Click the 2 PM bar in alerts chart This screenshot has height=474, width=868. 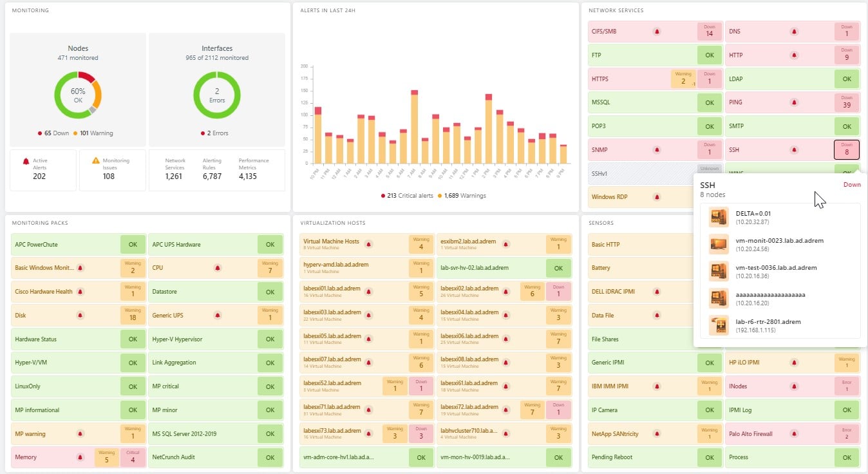click(489, 129)
